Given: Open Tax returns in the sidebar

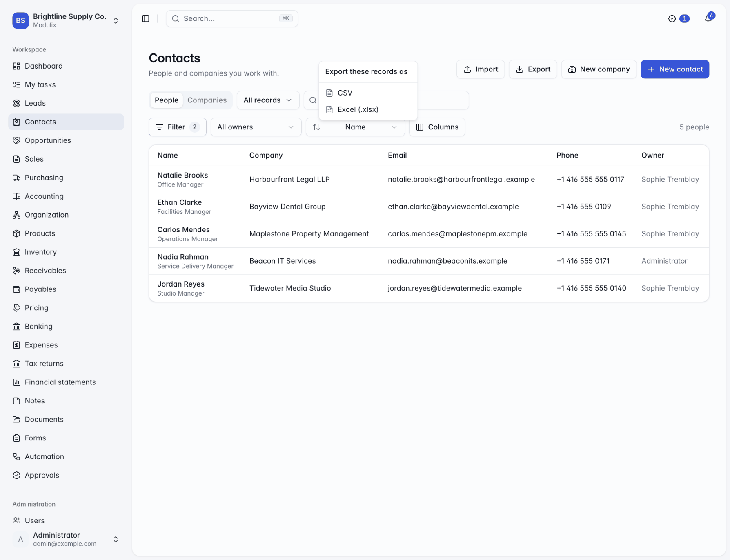Looking at the screenshot, I should 66,363.
